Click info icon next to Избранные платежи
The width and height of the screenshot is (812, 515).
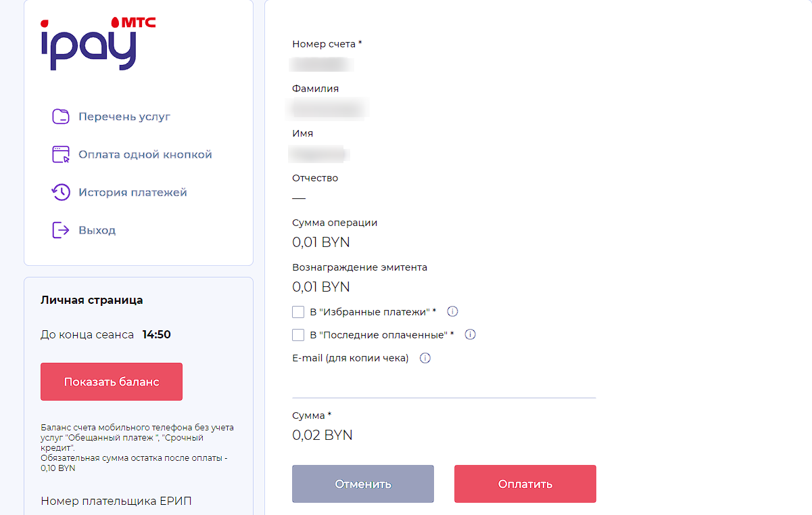coord(453,312)
